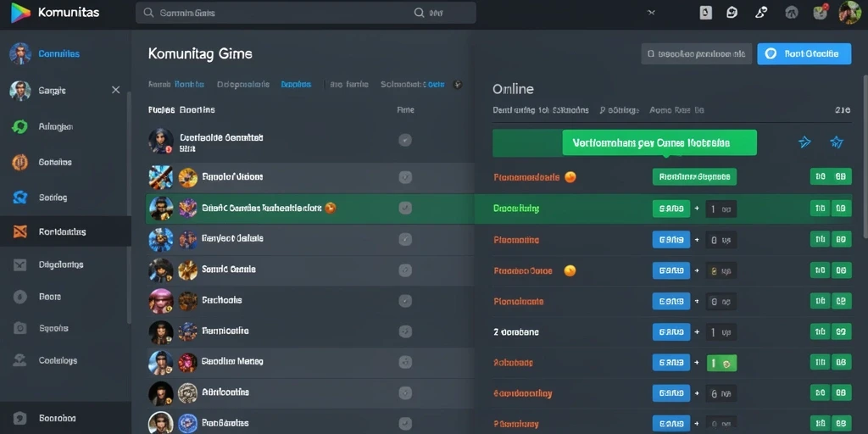Open the P settings tab under Online
The height and width of the screenshot is (434, 868).
(620, 110)
